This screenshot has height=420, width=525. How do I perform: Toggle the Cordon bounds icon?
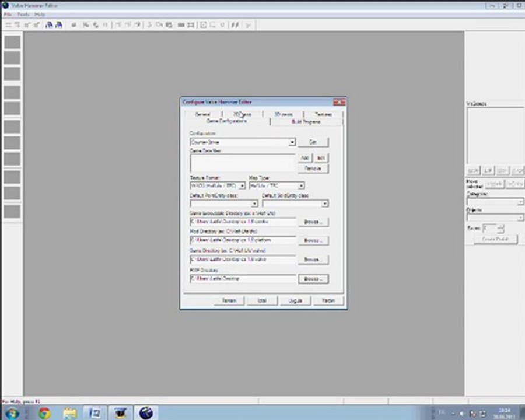coord(181,24)
